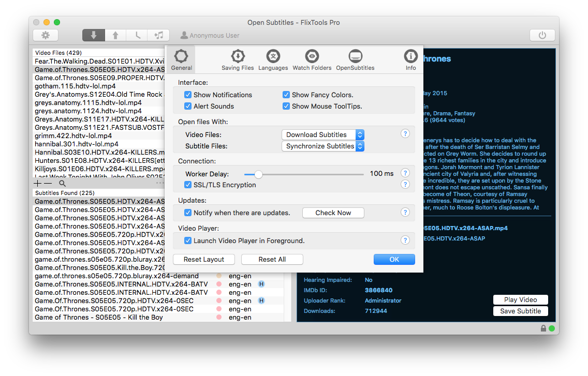Select the download subtitles arrow icon
This screenshot has height=376, width=588.
click(93, 35)
